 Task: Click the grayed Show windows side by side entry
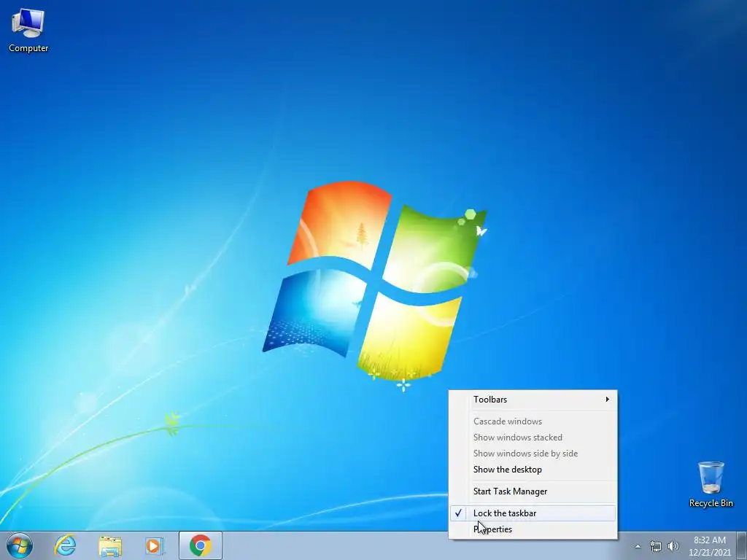[533, 454]
